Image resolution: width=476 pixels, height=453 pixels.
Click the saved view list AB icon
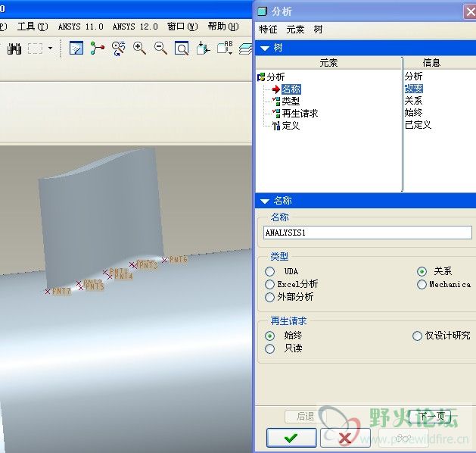click(225, 48)
